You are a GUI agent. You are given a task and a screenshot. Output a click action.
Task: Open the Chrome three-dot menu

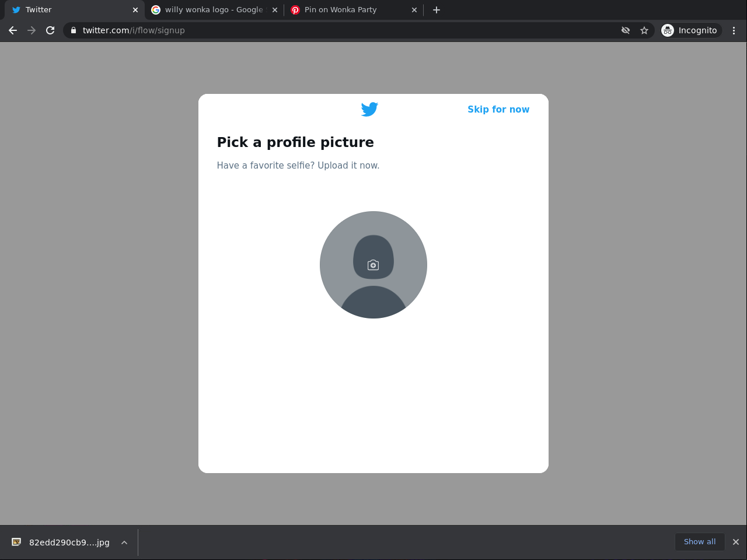tap(734, 30)
